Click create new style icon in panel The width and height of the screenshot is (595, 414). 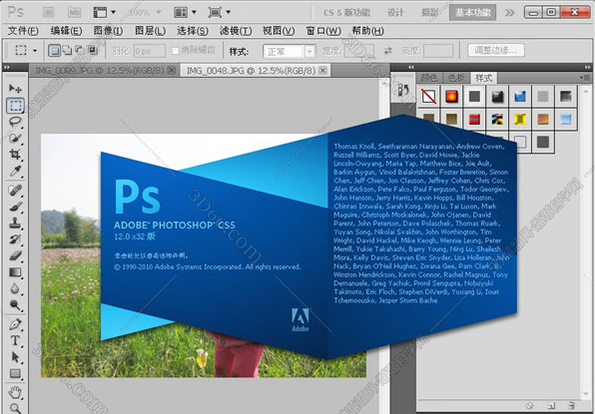click(x=551, y=406)
